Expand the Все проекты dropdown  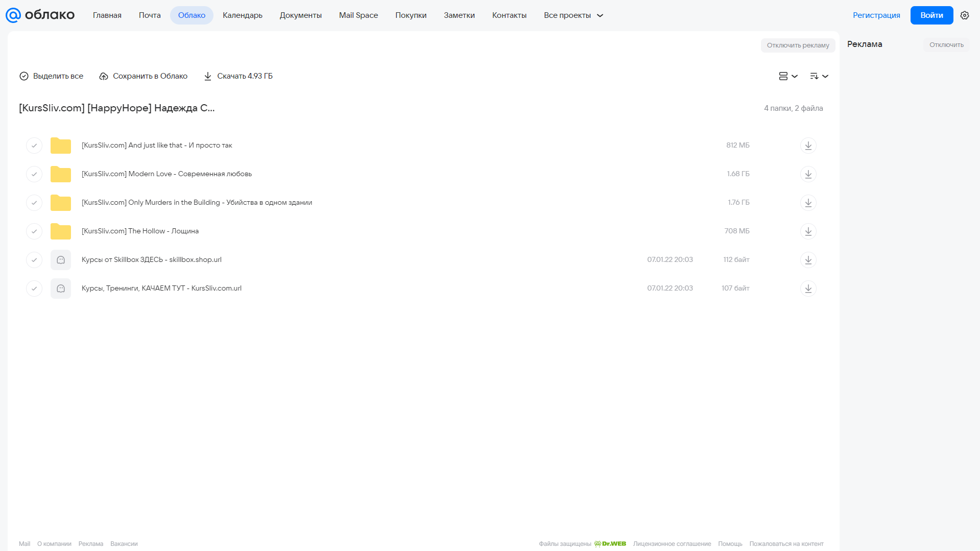[573, 15]
